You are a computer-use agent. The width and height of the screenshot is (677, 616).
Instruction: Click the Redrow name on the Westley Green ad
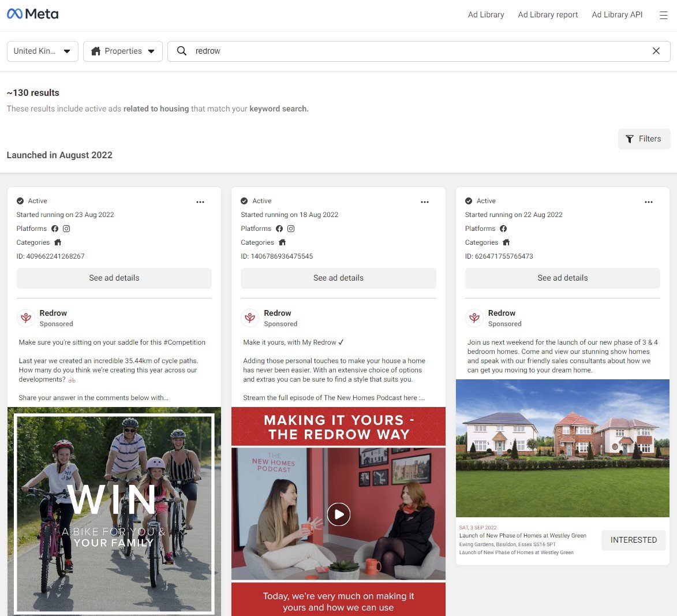502,313
